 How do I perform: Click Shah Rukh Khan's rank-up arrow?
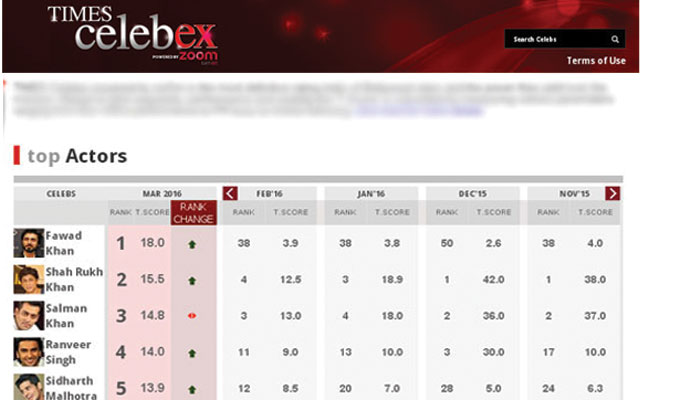click(192, 280)
